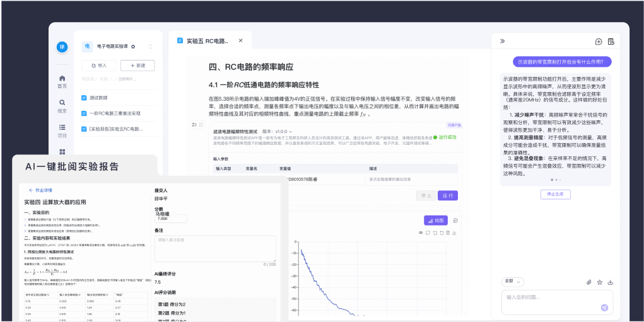Click the user avatar 徐 in sidebar
This screenshot has width=644, height=322.
tap(62, 47)
